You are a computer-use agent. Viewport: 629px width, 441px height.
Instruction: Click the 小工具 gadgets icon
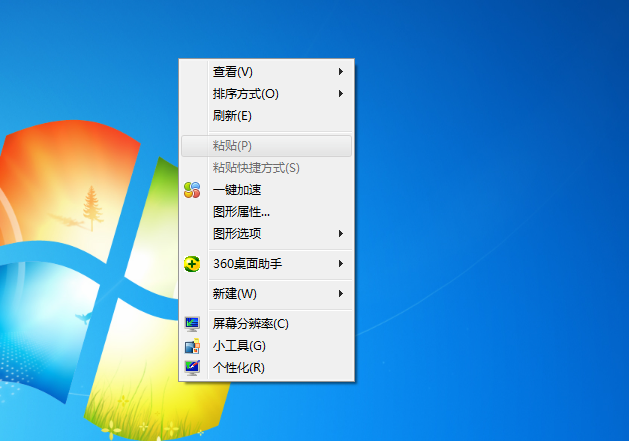pos(192,346)
